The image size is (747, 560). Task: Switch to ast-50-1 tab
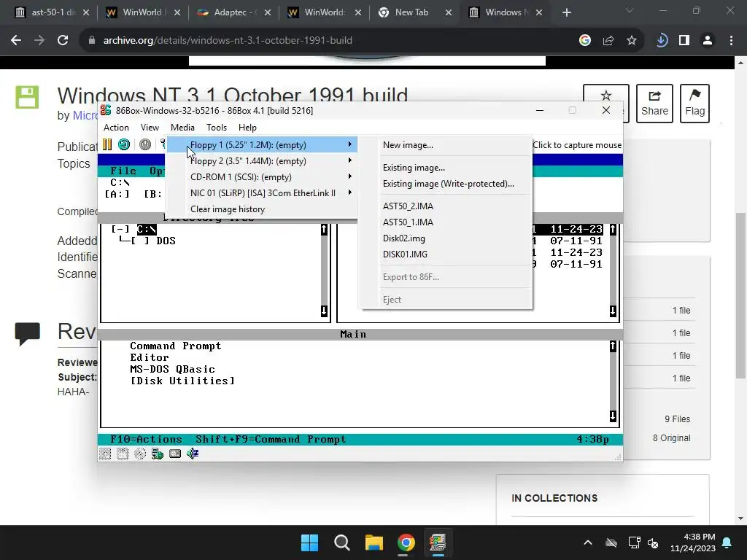tap(52, 12)
